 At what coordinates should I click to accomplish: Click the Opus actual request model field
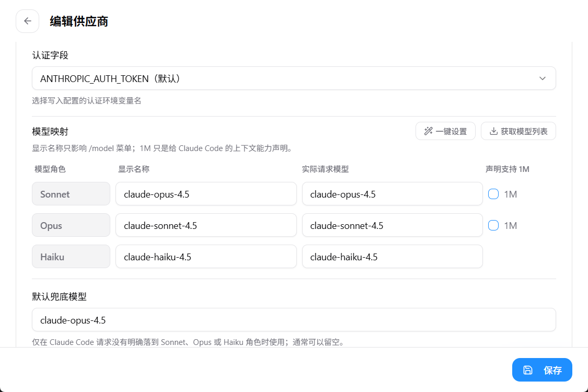pos(392,225)
